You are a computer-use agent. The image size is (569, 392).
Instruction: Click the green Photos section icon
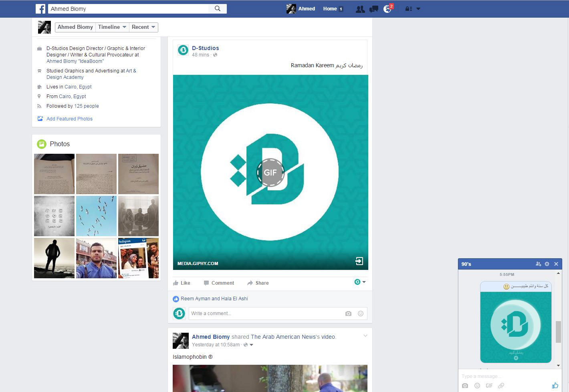click(42, 144)
